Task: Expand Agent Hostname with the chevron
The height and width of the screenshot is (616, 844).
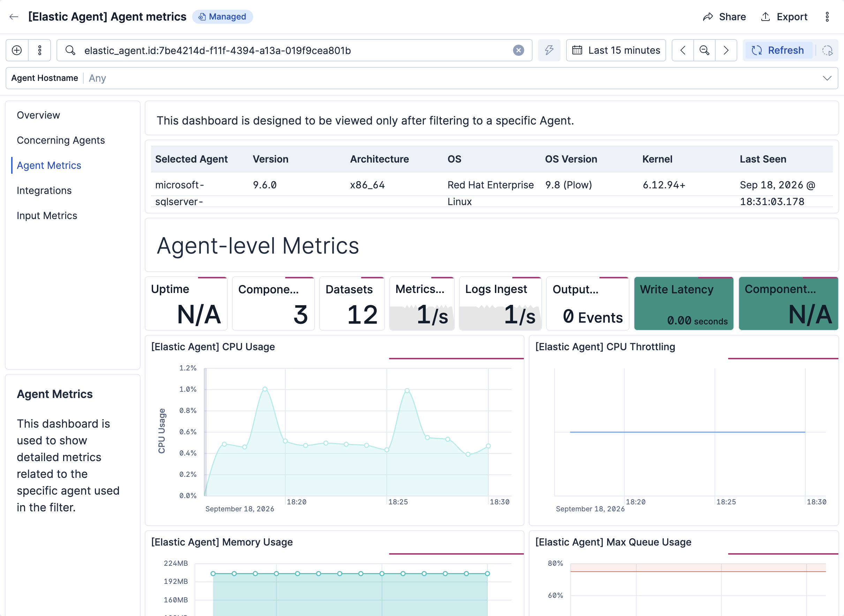Action: tap(827, 78)
